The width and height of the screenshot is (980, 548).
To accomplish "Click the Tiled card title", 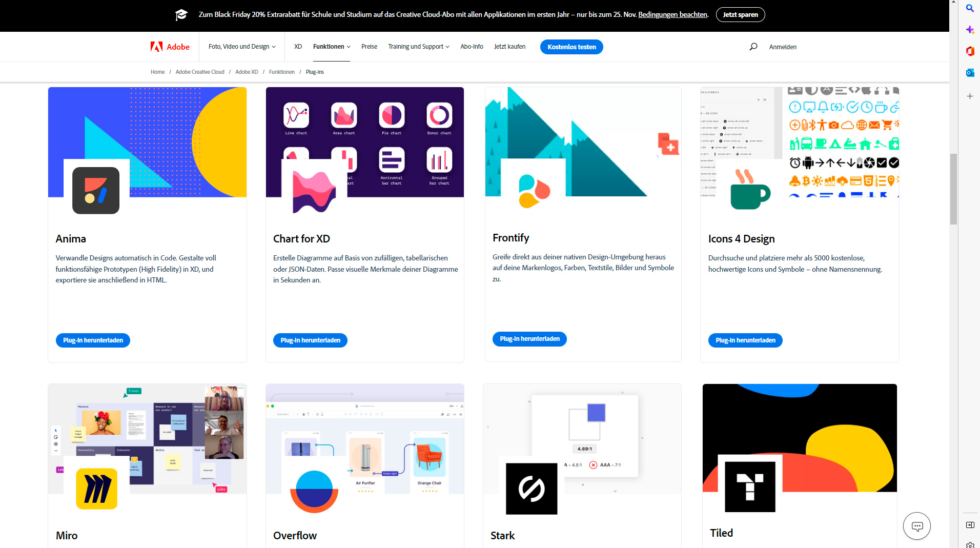I will coord(721,533).
